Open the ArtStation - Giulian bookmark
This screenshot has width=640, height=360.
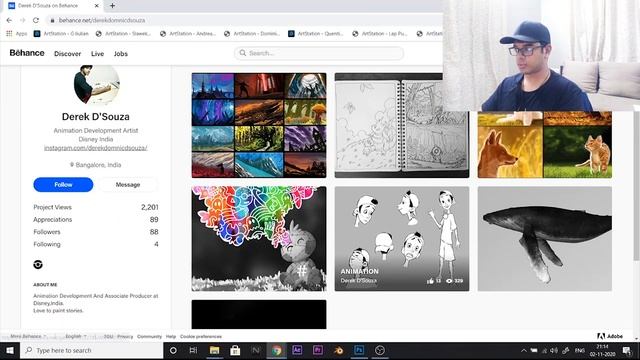[x=61, y=33]
